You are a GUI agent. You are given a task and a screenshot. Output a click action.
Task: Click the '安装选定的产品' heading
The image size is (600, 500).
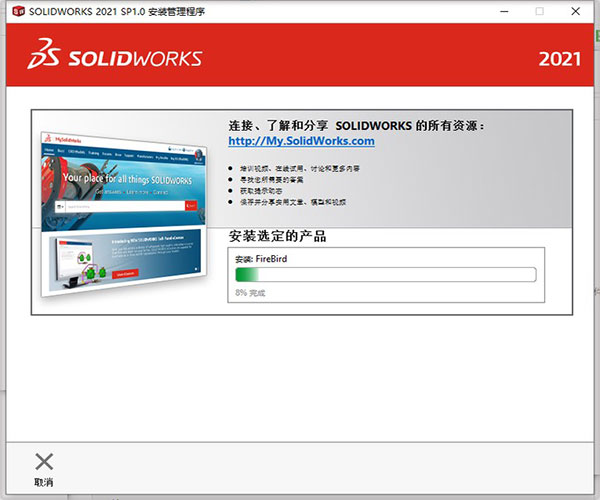[277, 236]
